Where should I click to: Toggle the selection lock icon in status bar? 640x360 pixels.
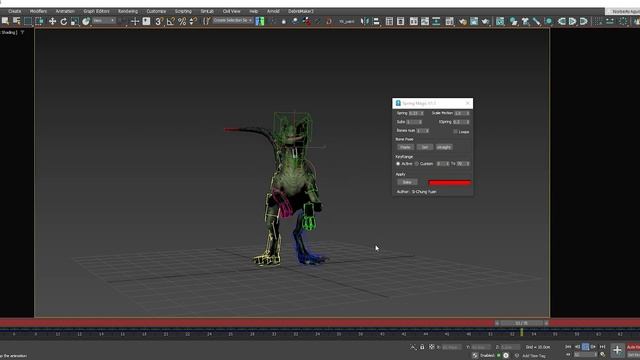click(x=422, y=347)
